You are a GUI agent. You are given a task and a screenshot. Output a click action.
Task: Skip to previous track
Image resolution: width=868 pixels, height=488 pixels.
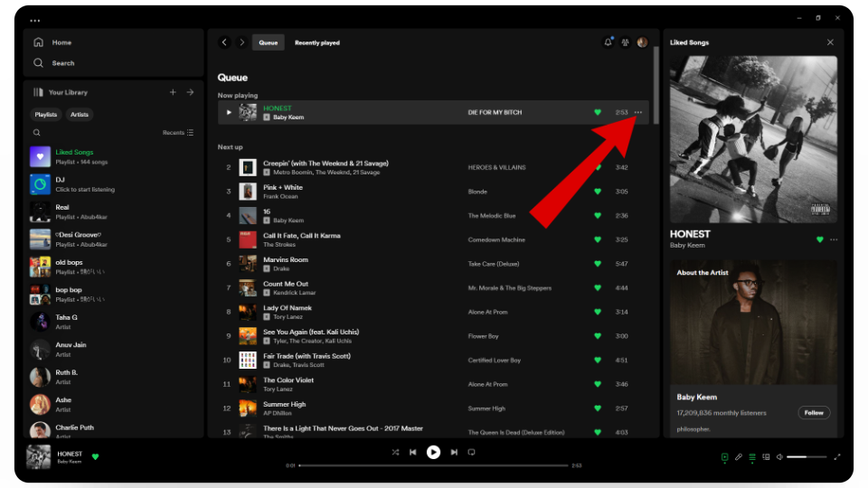coord(413,452)
